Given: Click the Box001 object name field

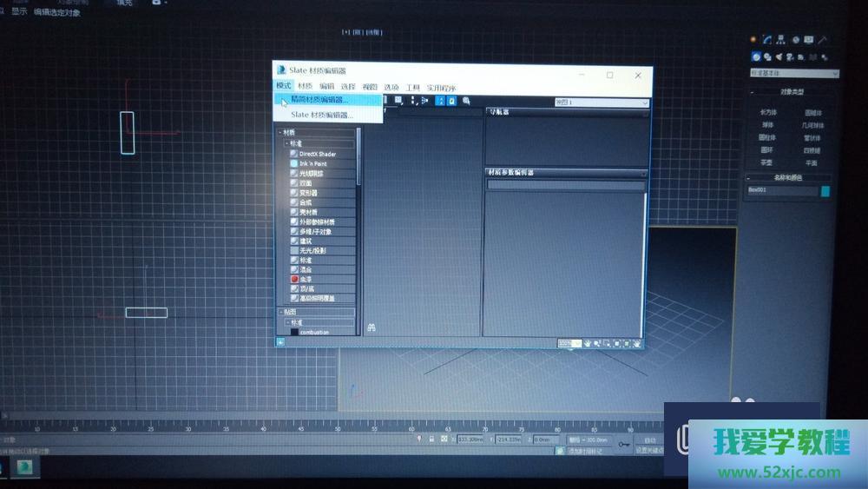Looking at the screenshot, I should coord(781,190).
